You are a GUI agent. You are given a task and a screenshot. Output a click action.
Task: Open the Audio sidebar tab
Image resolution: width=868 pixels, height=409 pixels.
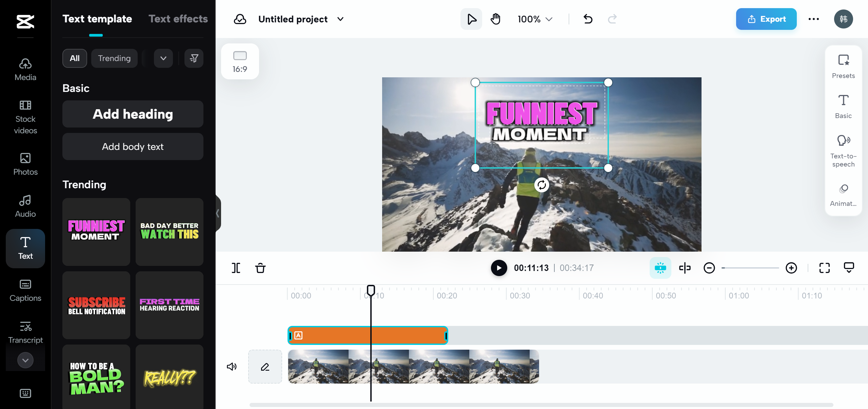[25, 206]
